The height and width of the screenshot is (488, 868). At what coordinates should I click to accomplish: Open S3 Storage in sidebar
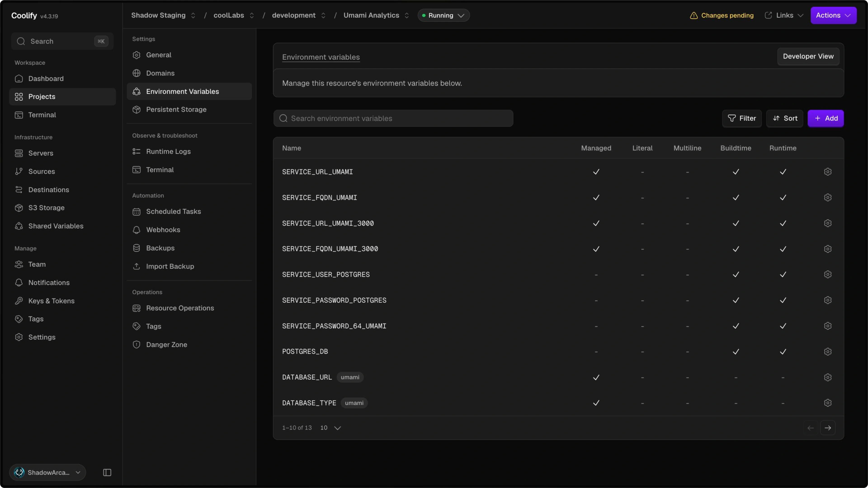click(x=62, y=208)
